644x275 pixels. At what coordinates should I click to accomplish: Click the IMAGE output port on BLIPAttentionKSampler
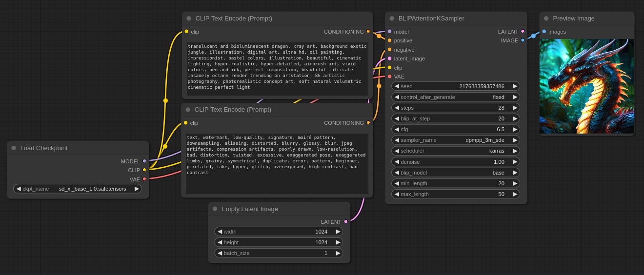[x=523, y=40]
